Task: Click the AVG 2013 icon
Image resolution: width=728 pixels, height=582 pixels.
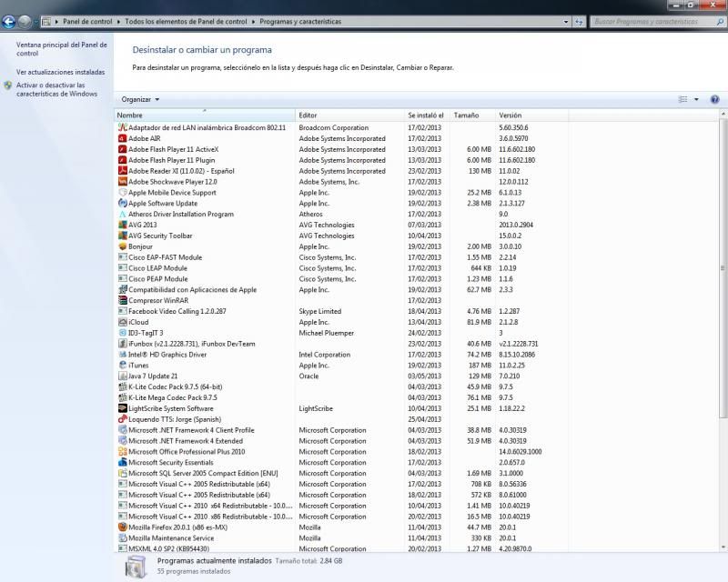Action: [x=123, y=225]
